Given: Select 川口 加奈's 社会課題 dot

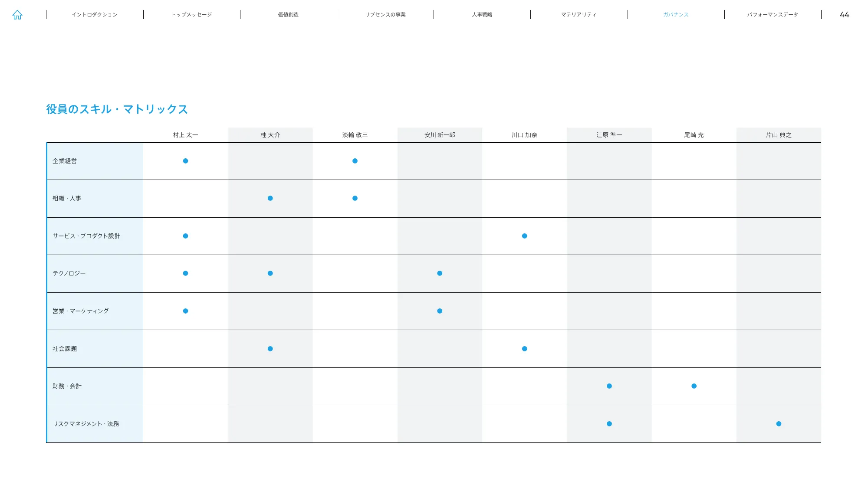Looking at the screenshot, I should point(524,348).
